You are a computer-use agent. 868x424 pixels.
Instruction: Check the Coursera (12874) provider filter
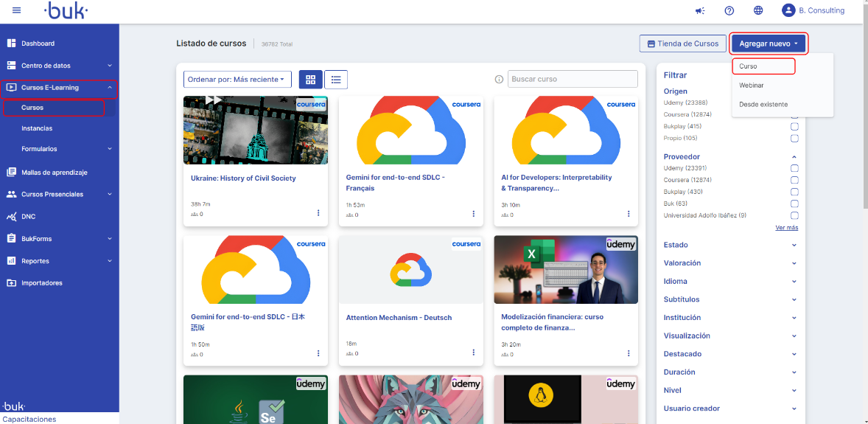[x=794, y=180]
